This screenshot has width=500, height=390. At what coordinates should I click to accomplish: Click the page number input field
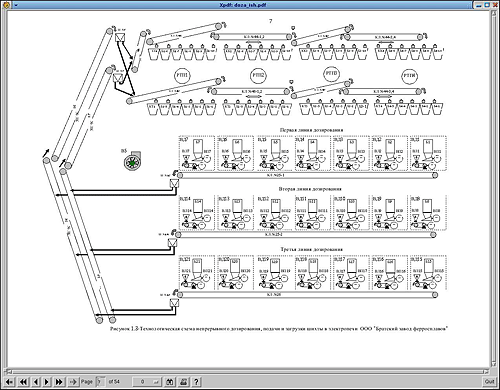tap(101, 381)
